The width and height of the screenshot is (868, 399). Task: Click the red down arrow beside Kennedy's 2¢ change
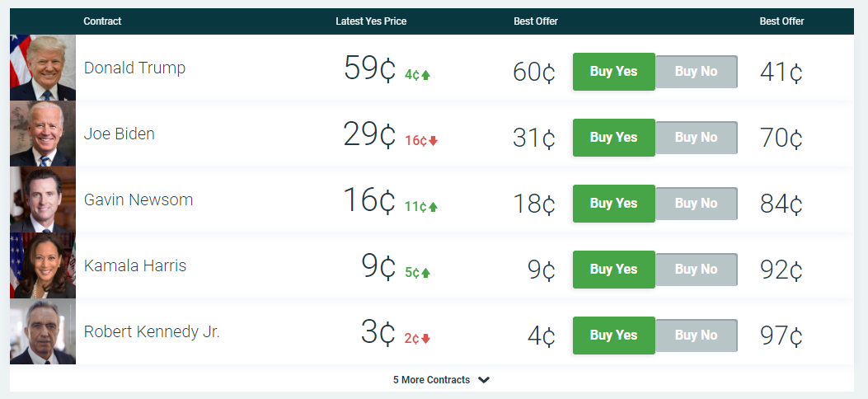(x=425, y=339)
